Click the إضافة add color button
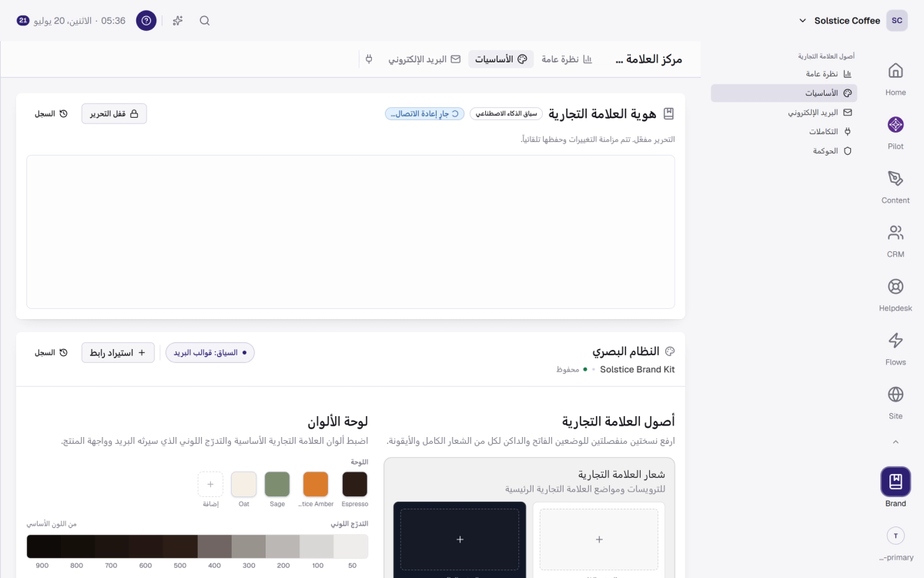The width and height of the screenshot is (924, 578). pyautogui.click(x=210, y=484)
